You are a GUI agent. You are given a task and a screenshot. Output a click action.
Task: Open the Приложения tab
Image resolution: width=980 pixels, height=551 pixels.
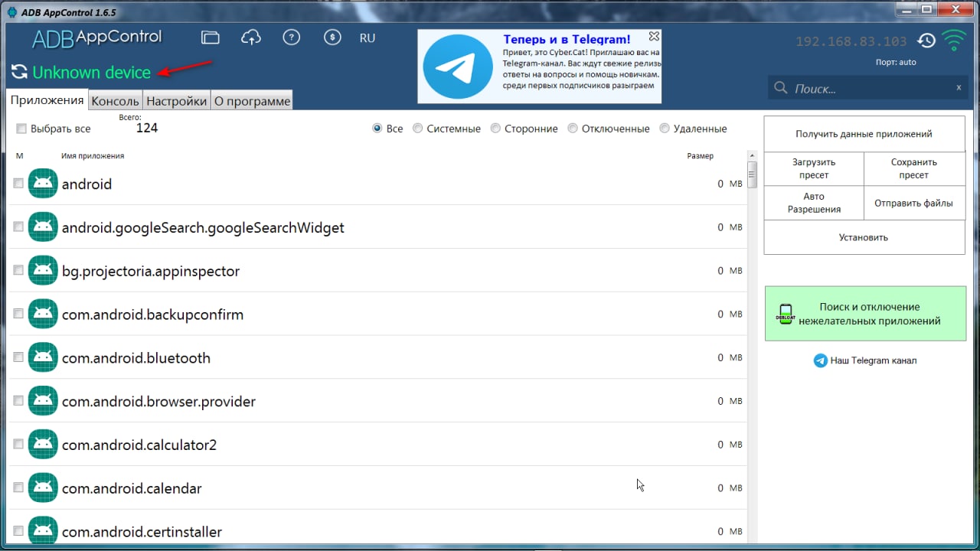point(47,100)
